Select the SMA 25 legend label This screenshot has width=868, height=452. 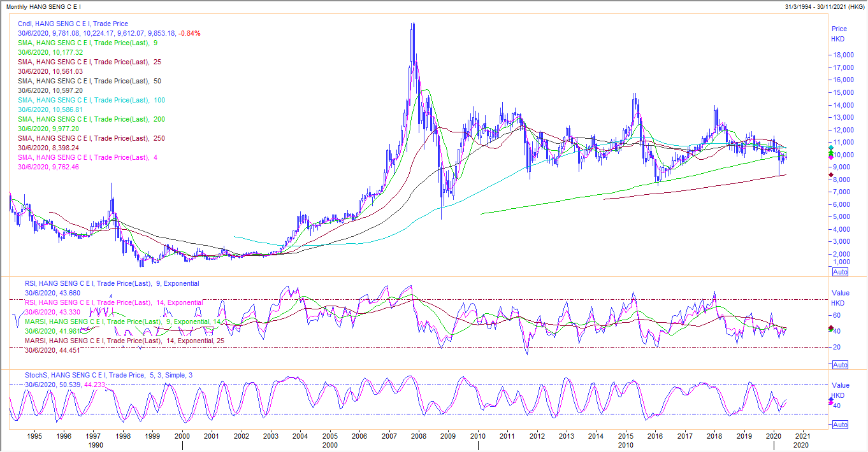90,62
